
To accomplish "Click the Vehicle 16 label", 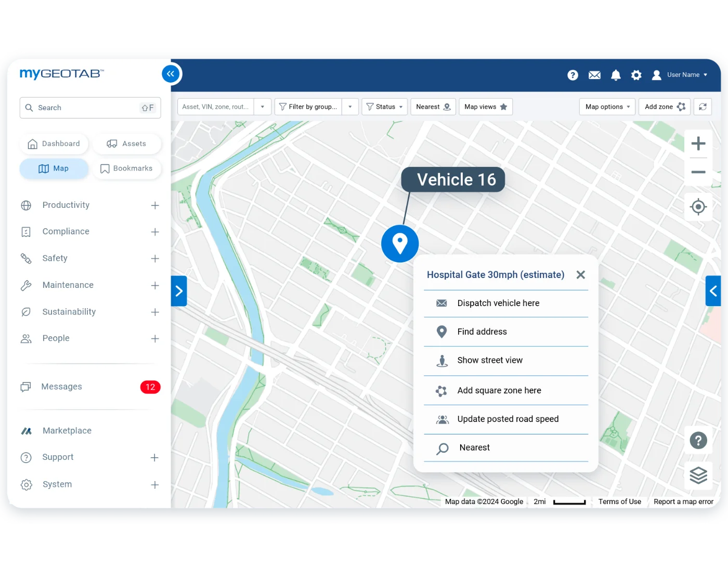I will pyautogui.click(x=453, y=179).
